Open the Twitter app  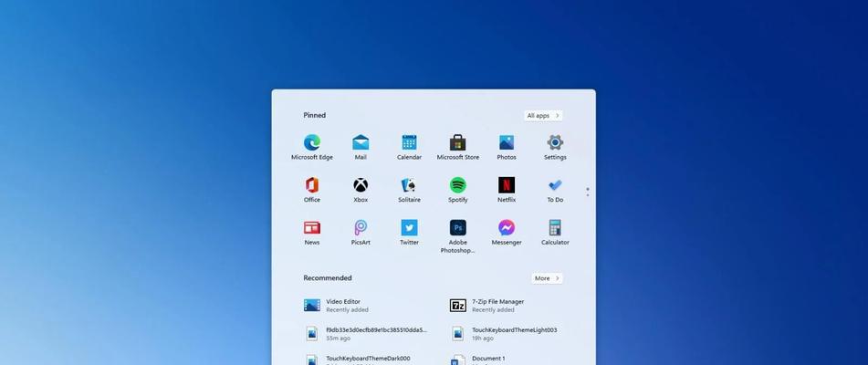[409, 233]
